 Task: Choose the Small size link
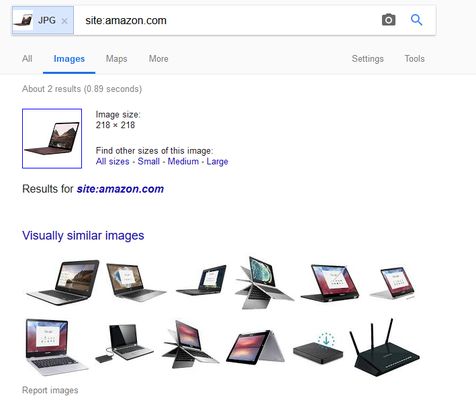[x=149, y=161]
